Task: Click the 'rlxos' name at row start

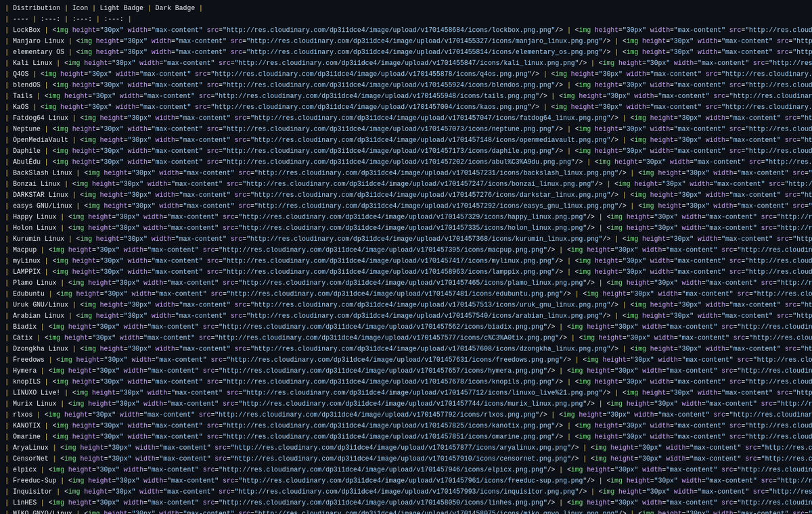Action: pyautogui.click(x=22, y=415)
